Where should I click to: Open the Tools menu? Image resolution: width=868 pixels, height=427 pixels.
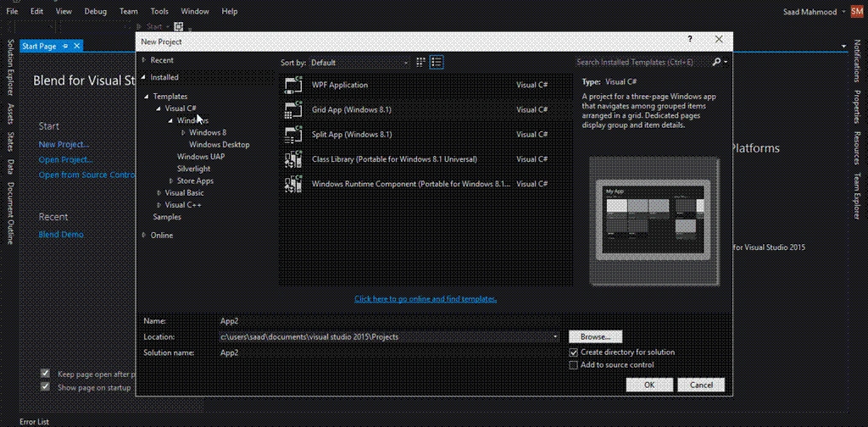(x=159, y=11)
